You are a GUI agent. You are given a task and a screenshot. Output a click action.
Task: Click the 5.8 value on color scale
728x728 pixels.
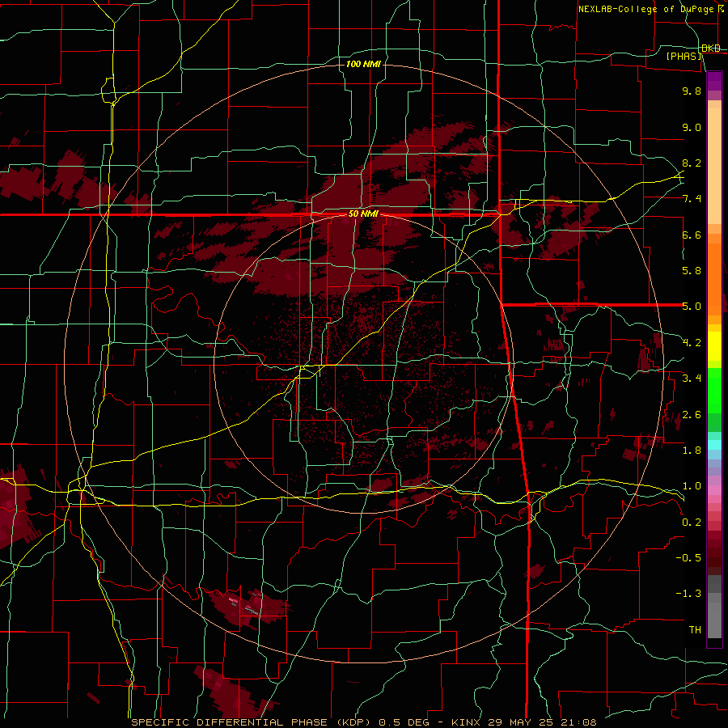click(692, 270)
